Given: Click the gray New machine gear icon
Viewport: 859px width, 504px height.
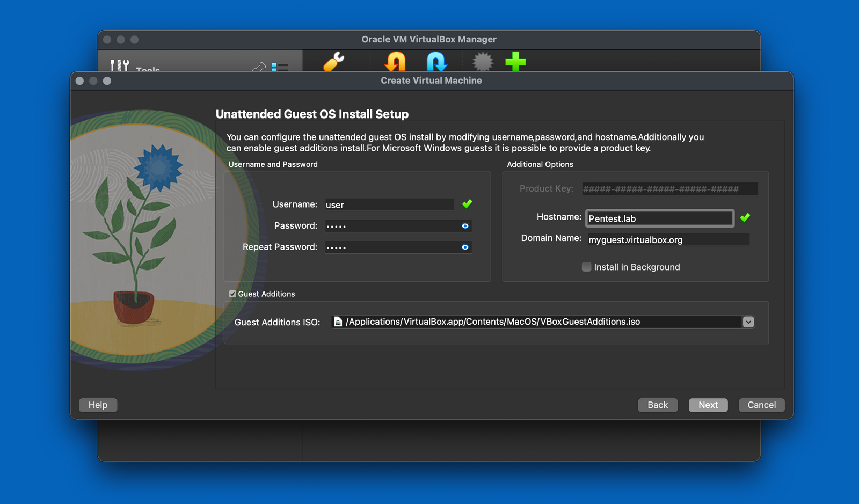Looking at the screenshot, I should click(x=482, y=62).
